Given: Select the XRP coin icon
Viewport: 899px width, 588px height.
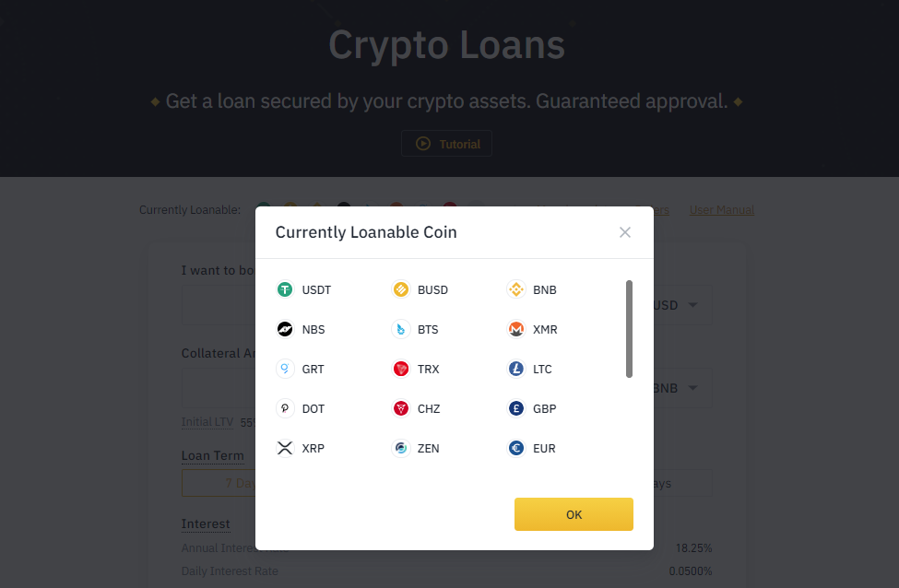Looking at the screenshot, I should coord(285,448).
